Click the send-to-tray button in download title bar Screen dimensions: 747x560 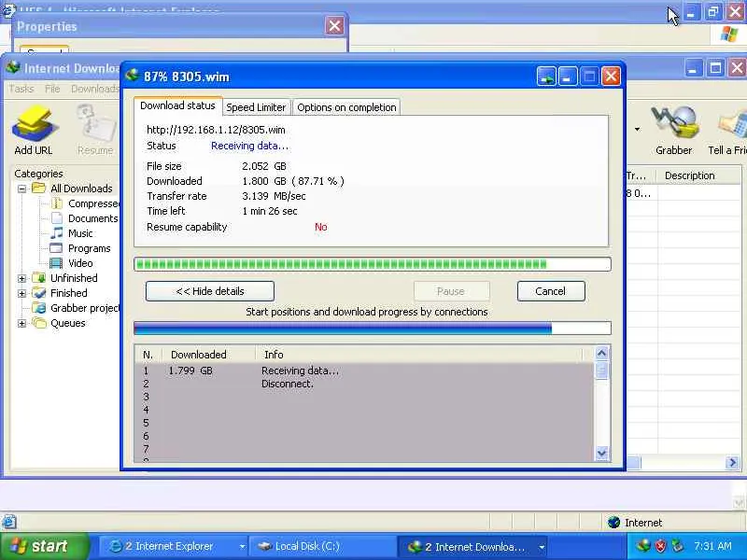[x=546, y=77]
